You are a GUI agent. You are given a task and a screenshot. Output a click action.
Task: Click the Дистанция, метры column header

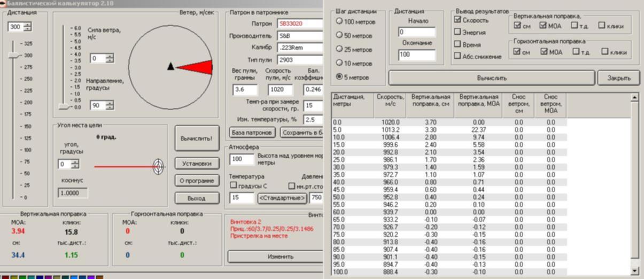click(x=352, y=100)
